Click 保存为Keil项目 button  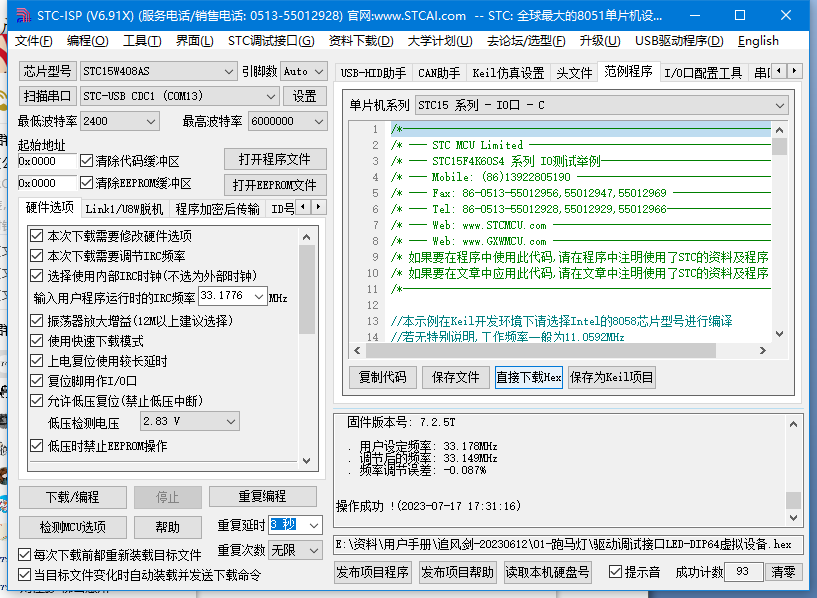pos(612,377)
